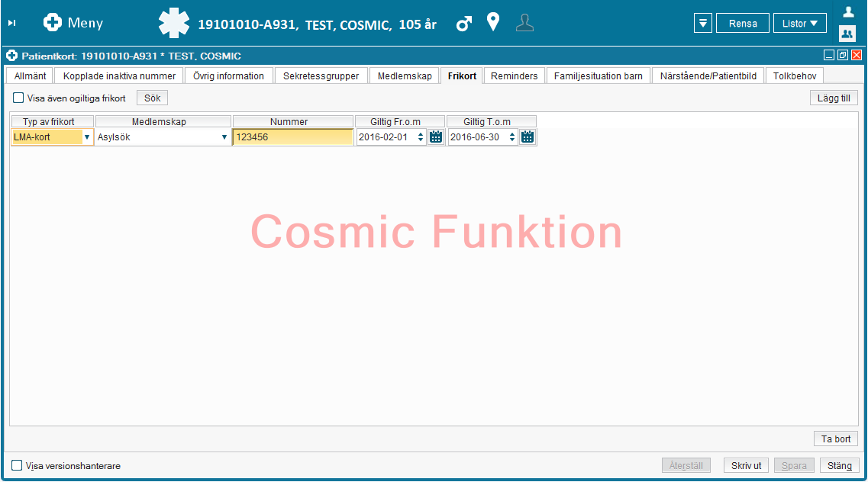The image size is (868, 482).
Task: Restore the Patientkort window size
Action: [843, 55]
